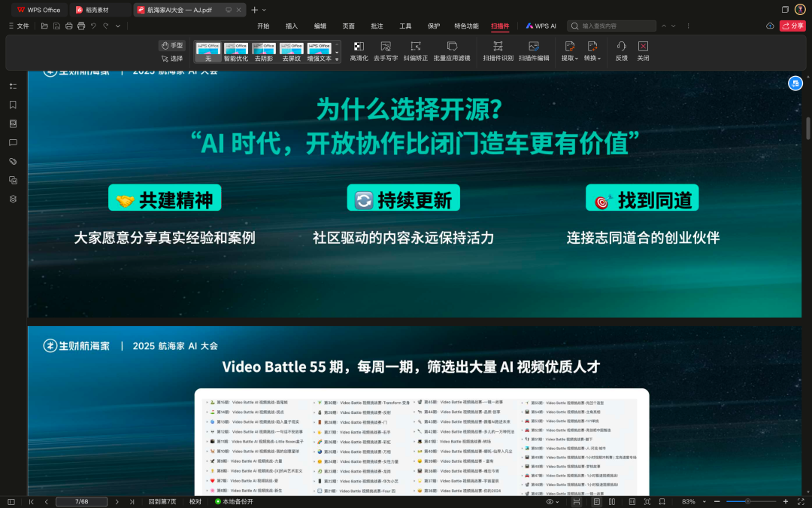
Task: Click 本地备份开 backup status
Action: tap(234, 502)
